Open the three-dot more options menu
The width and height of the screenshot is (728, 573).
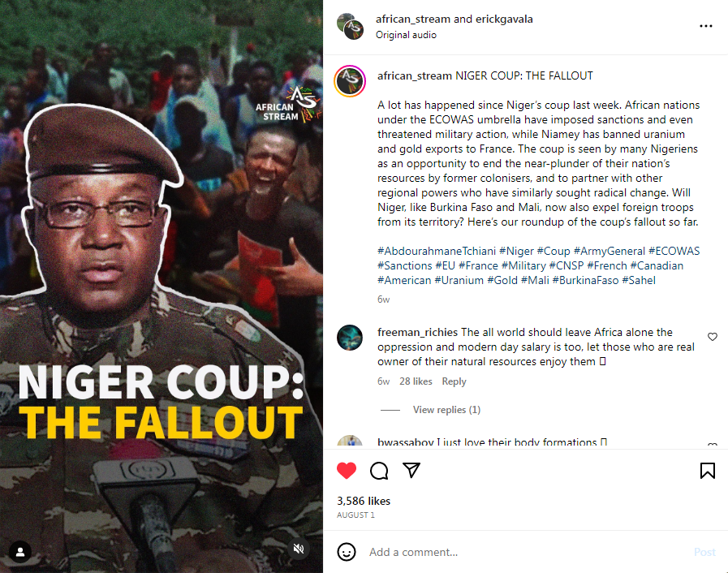click(706, 26)
